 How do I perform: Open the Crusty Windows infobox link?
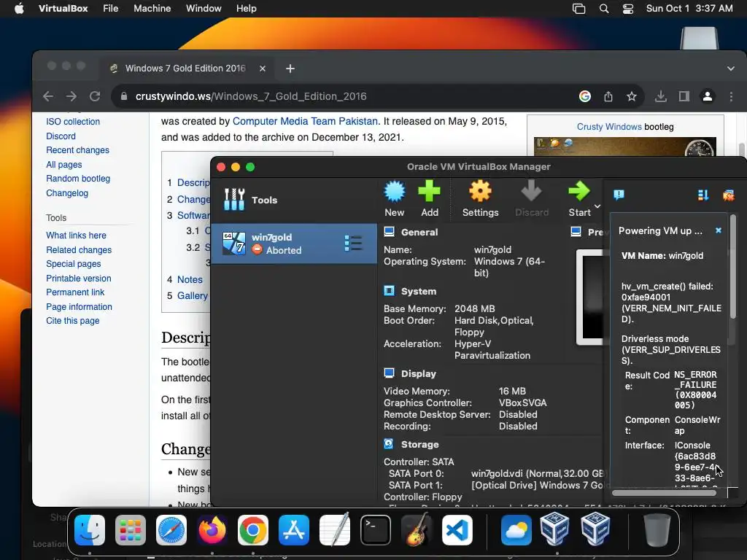pos(609,127)
